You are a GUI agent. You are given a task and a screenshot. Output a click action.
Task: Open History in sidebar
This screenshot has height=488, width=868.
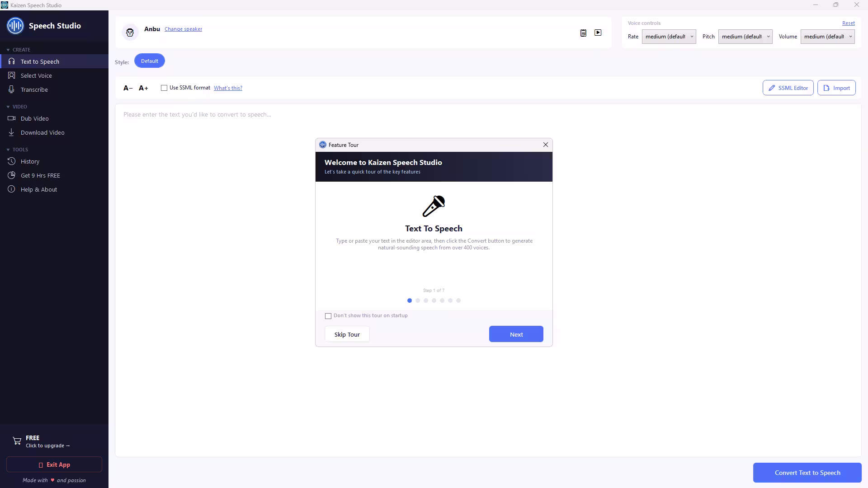tap(54, 161)
